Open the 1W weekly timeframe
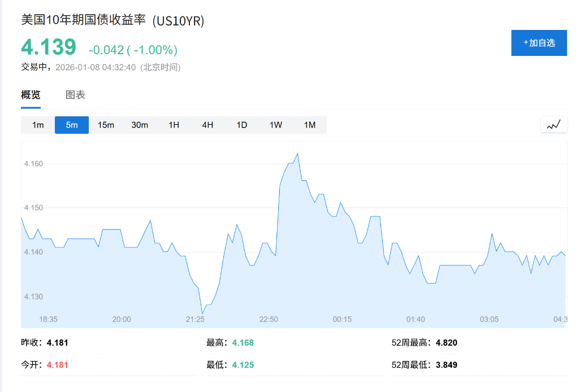 point(275,125)
